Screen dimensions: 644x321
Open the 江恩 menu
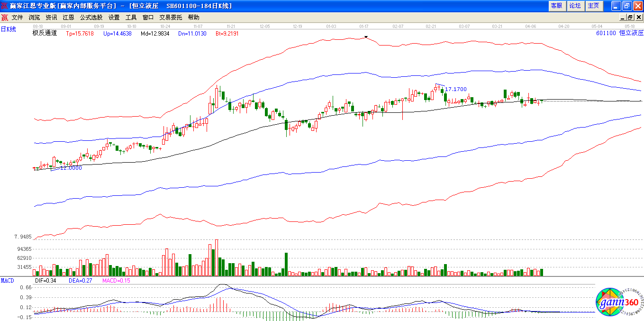click(x=68, y=18)
